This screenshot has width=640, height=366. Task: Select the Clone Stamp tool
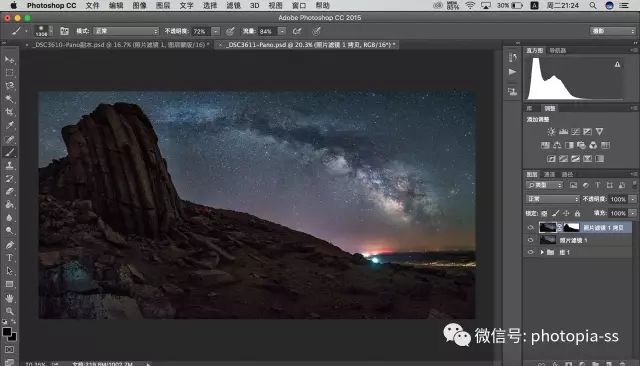coord(9,165)
